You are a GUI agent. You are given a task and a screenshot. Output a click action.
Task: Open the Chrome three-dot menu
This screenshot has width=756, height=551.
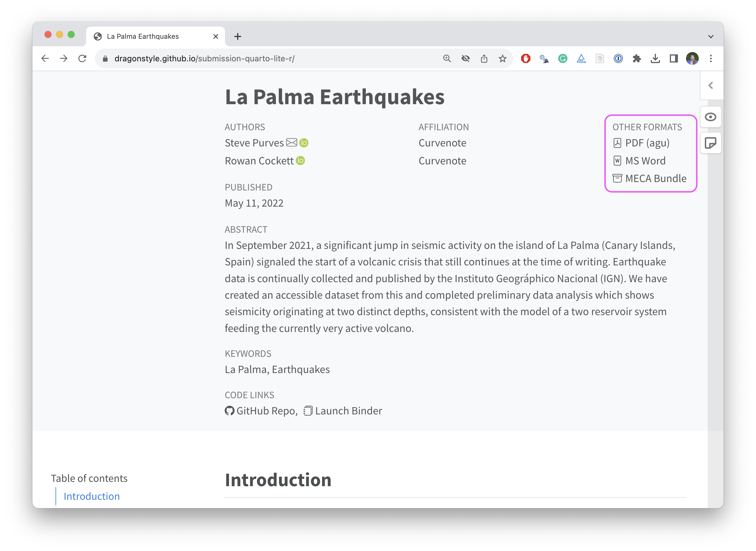(711, 58)
